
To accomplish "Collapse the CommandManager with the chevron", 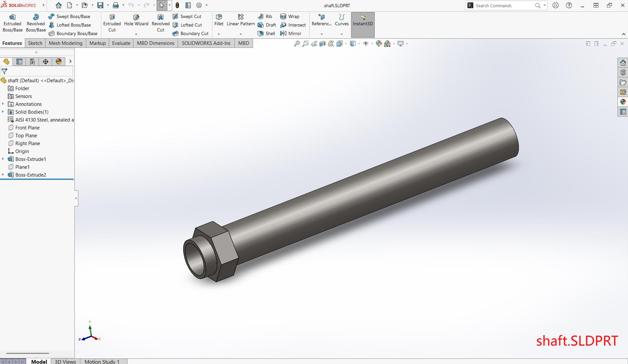I will pyautogui.click(x=623, y=34).
